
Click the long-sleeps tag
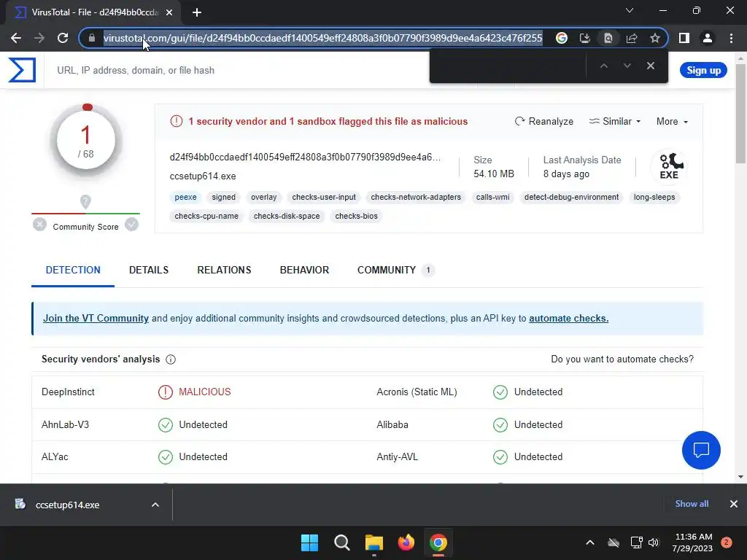point(654,197)
